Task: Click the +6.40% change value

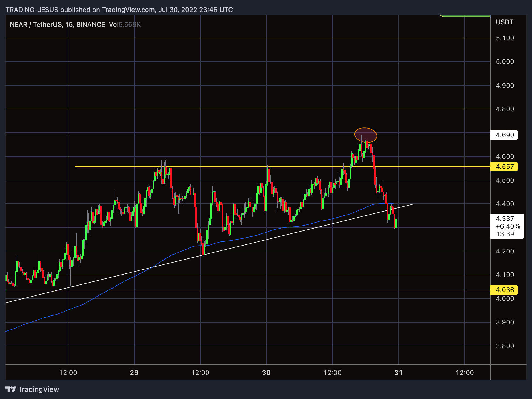Action: pos(508,226)
